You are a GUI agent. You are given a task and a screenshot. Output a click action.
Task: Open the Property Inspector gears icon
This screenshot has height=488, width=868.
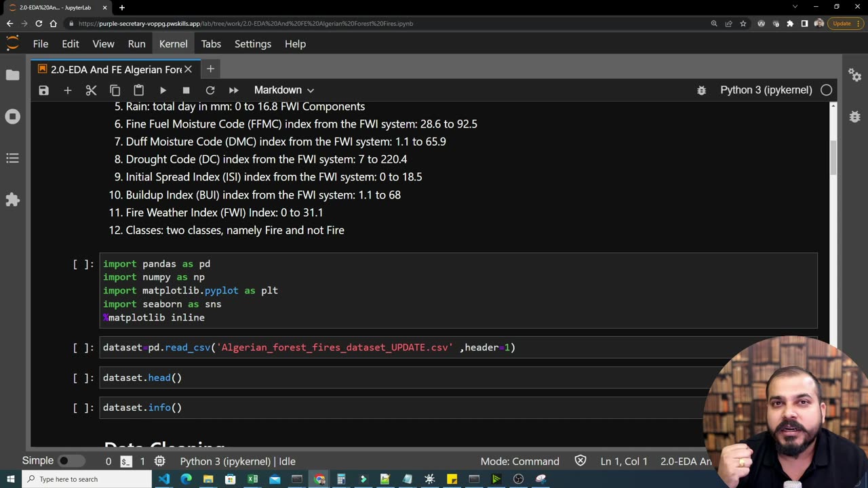pyautogui.click(x=854, y=75)
